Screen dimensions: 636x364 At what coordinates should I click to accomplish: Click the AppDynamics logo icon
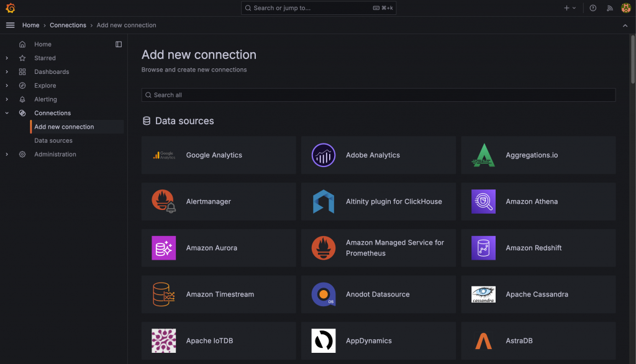tap(323, 341)
